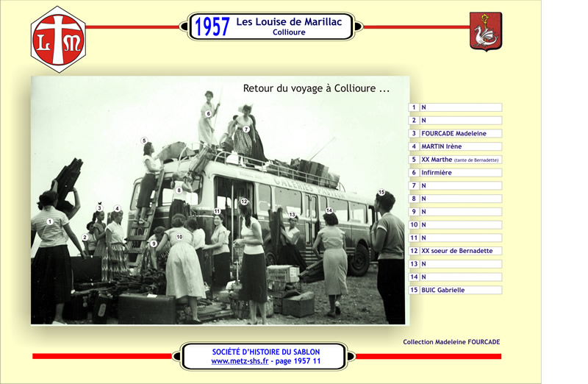The image size is (588, 384).
Task: Click the Collioure subtitle in header
Action: click(289, 32)
